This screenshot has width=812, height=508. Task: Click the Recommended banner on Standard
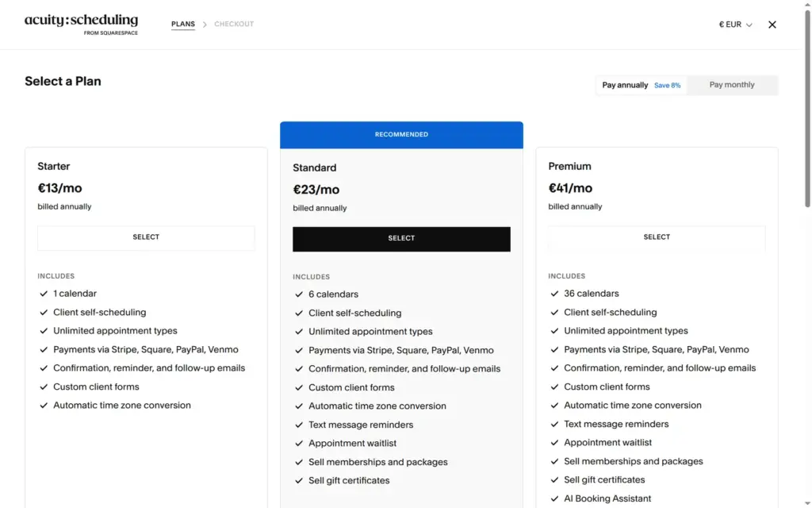(401, 135)
